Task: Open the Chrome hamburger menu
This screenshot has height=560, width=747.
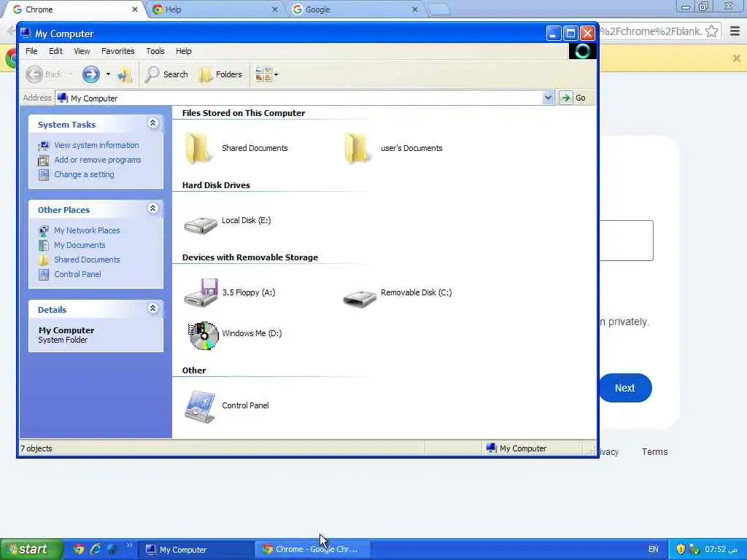Action: 735,31
